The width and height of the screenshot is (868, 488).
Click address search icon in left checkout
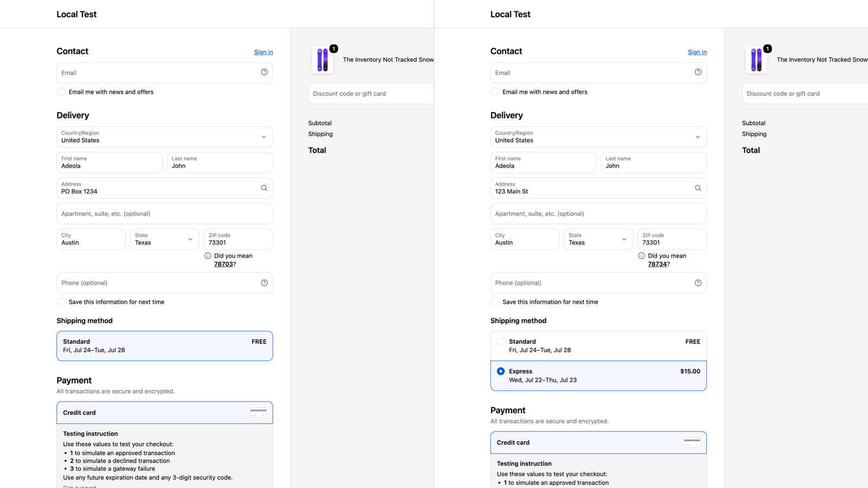[264, 188]
